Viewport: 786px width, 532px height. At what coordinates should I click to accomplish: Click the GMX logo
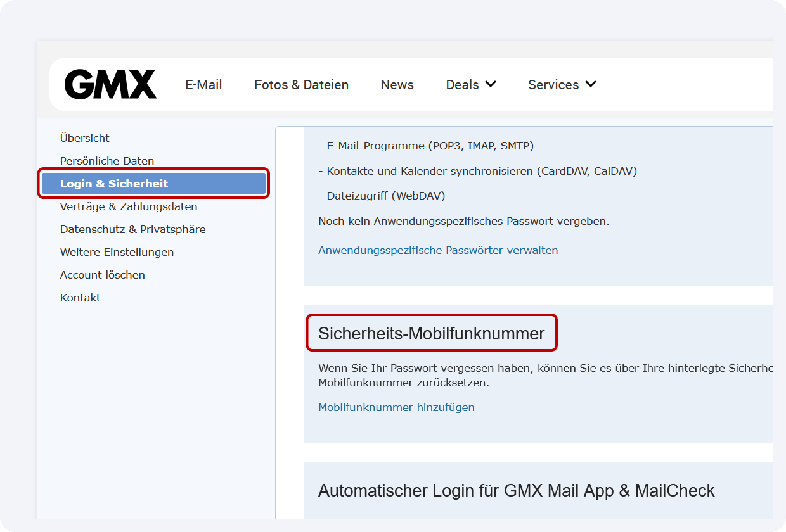pyautogui.click(x=110, y=84)
